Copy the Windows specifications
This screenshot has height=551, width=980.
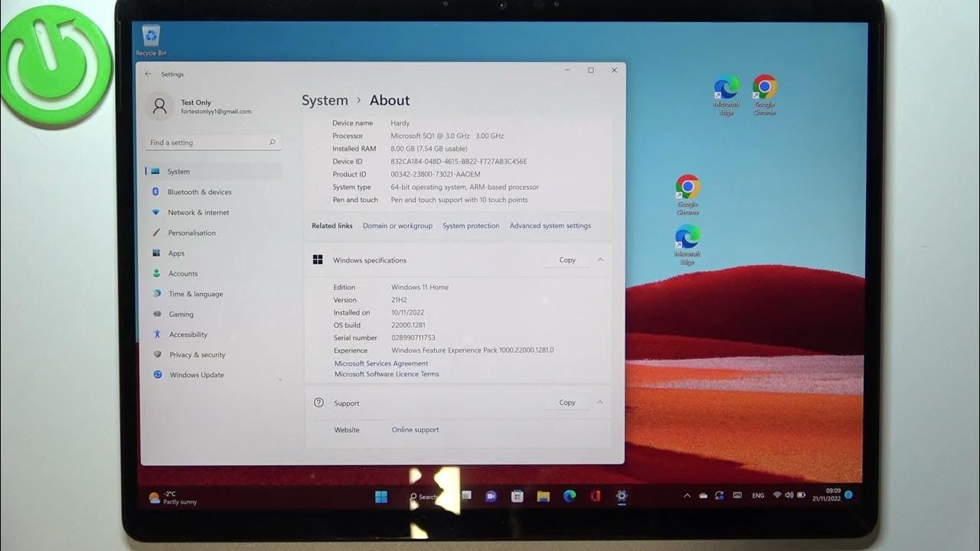tap(567, 260)
